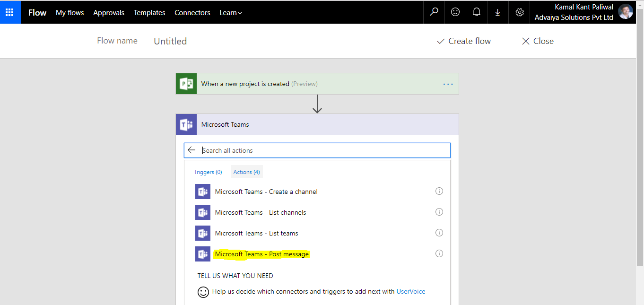Click the Create flow button
Screen dimensions: 644x305
click(464, 41)
